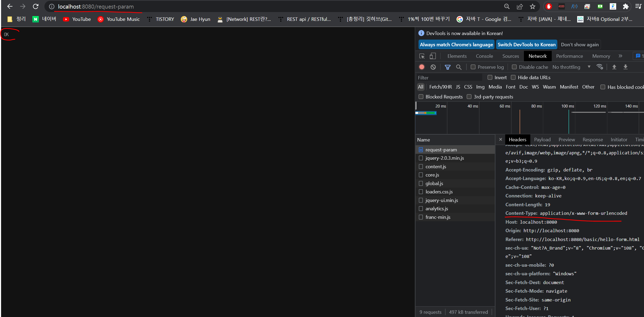The image size is (644, 317).
Task: Clear the network log
Action: pos(433,67)
